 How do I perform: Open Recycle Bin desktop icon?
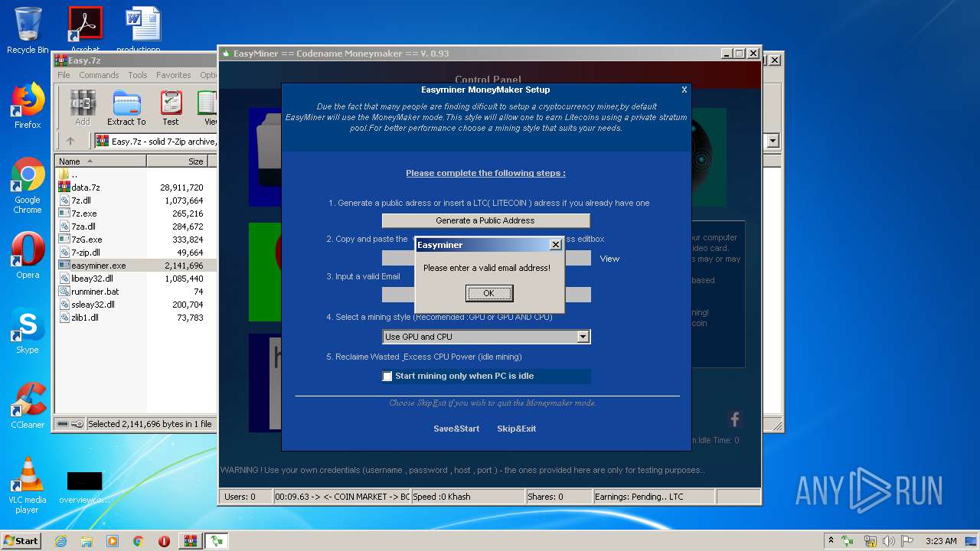coord(28,31)
